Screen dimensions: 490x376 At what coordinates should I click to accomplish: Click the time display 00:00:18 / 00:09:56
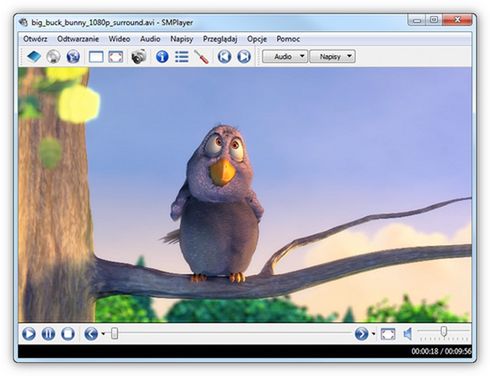pos(441,351)
